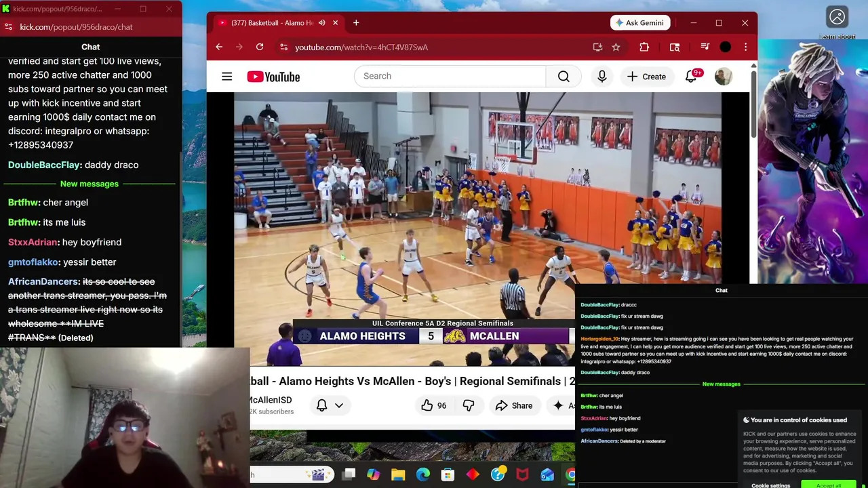
Task: Open the YouTube account avatar
Action: (x=723, y=77)
